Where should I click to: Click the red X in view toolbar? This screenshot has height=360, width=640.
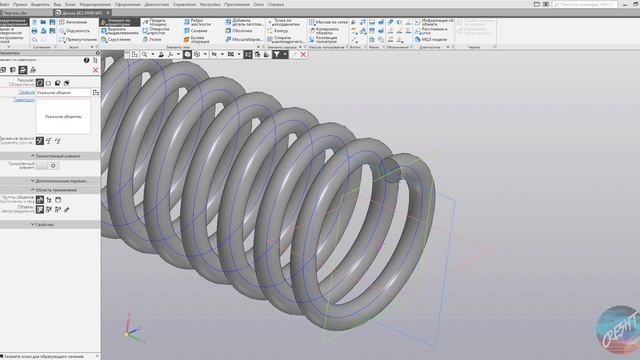tap(303, 54)
